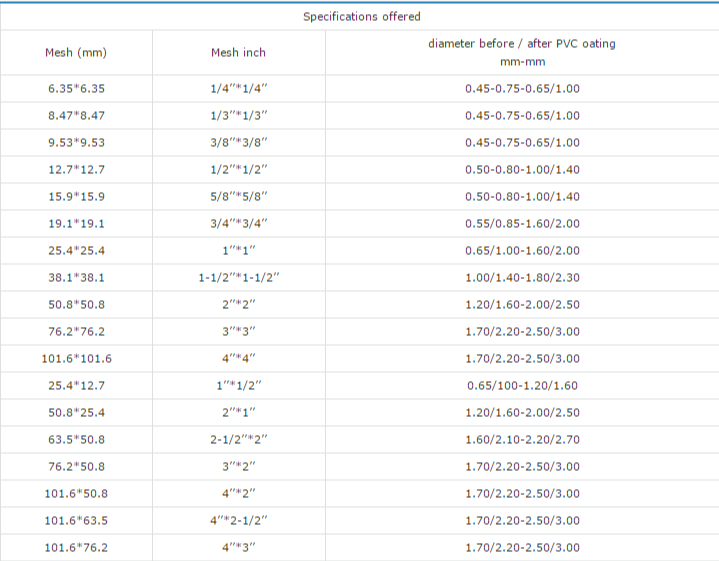Click the 0.65/100-1.20/1.60 diameter cell
Screen dimensions: 719x561
(x=521, y=385)
